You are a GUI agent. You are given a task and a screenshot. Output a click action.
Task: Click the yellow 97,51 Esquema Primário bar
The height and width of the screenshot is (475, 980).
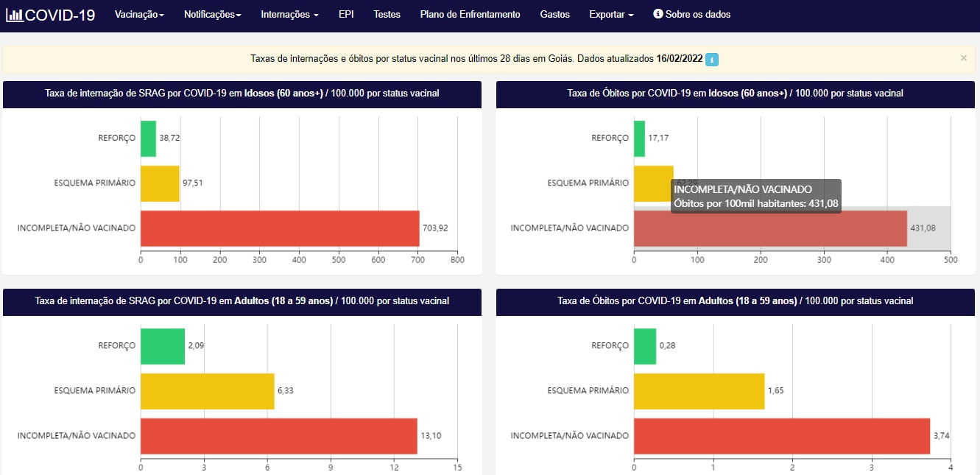pyautogui.click(x=160, y=183)
